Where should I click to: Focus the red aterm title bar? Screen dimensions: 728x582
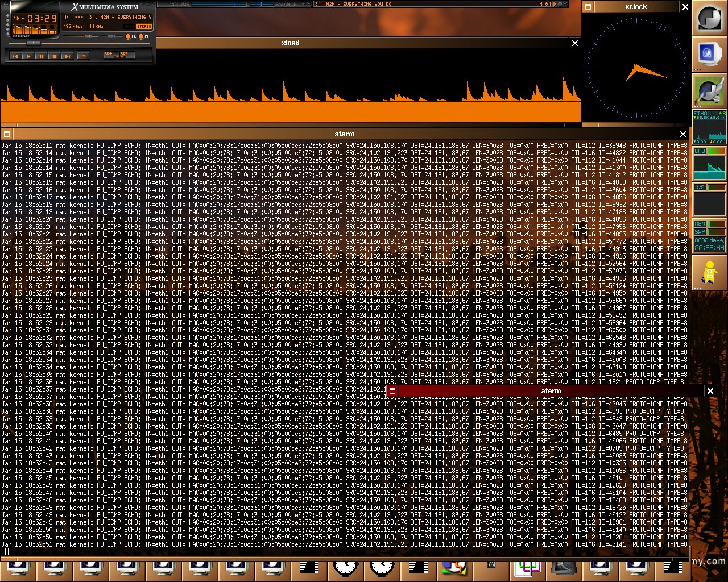551,391
